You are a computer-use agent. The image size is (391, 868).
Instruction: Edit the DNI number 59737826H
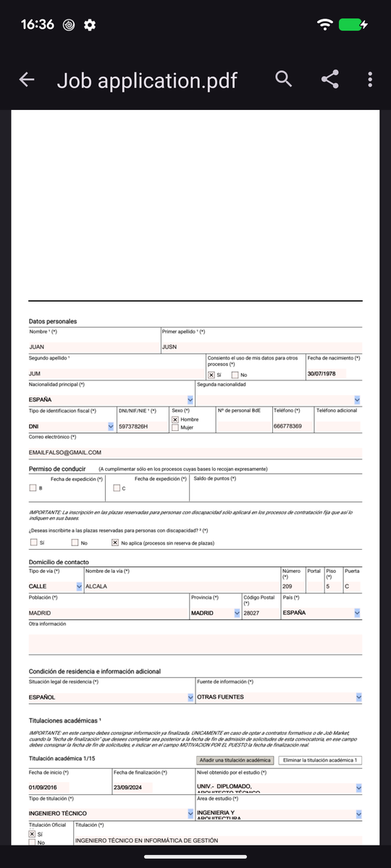142,427
